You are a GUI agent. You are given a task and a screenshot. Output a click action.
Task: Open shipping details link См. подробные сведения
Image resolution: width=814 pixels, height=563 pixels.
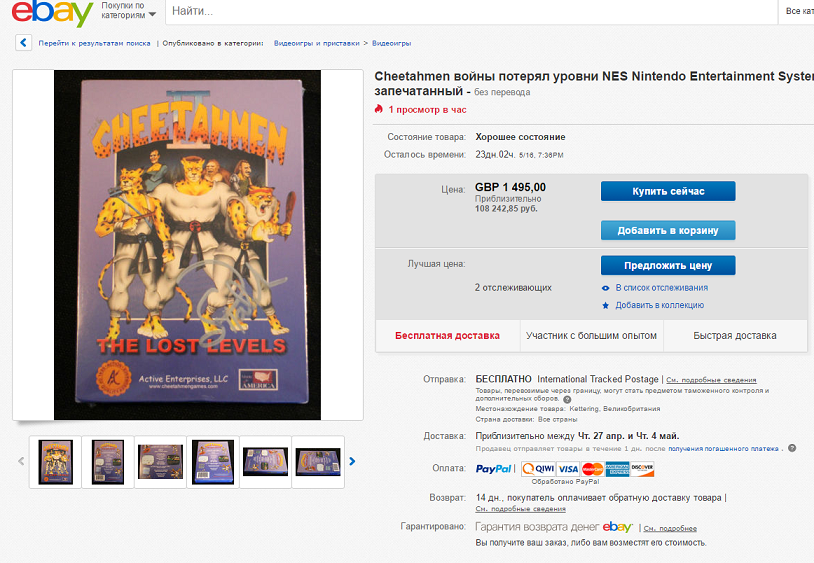711,380
